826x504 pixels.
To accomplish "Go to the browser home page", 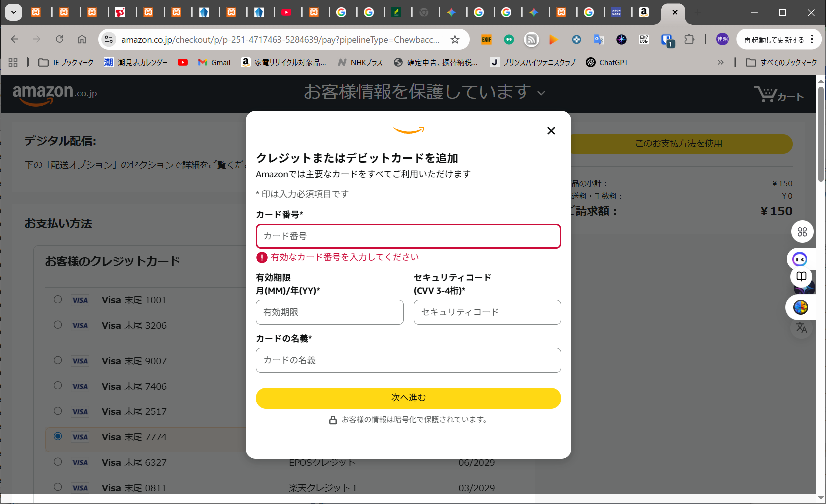I will pyautogui.click(x=82, y=39).
